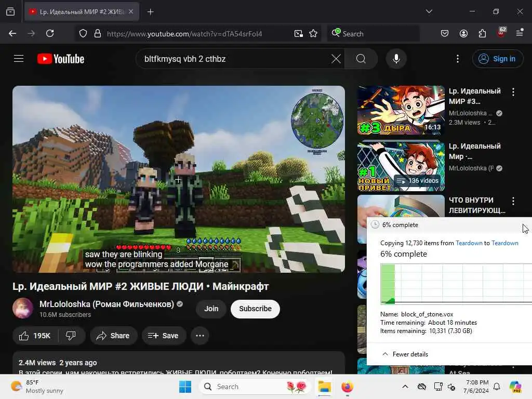The image size is (532, 399).
Task: Open YouTube settings three-dot menu
Action: coord(457,59)
